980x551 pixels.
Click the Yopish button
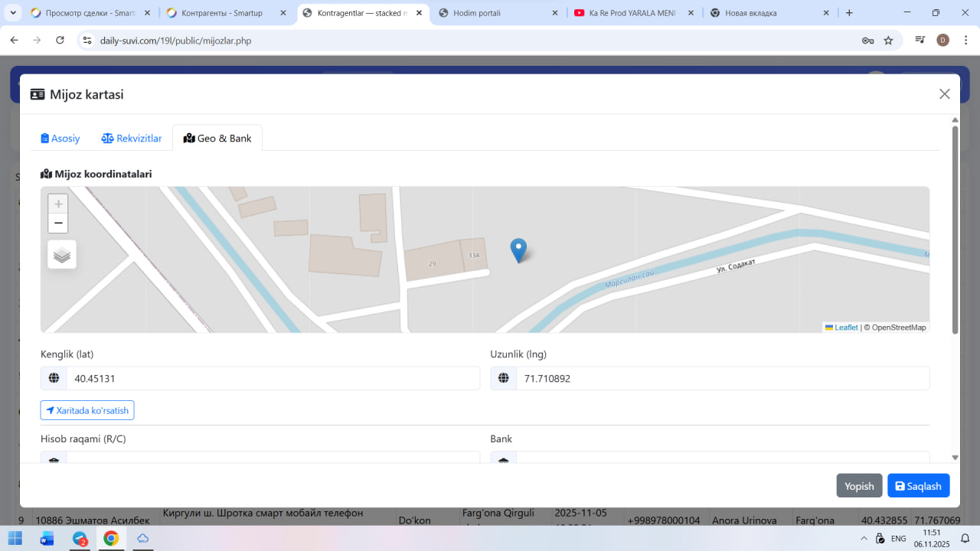859,486
